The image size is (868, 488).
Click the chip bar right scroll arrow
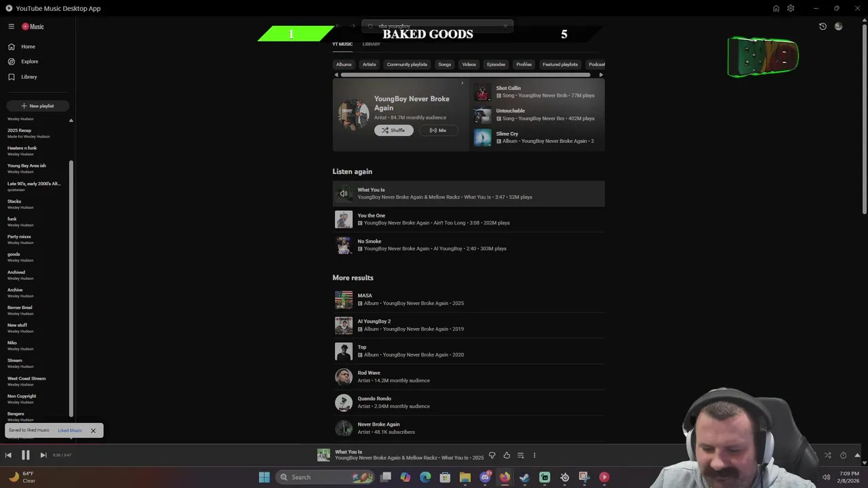pos(601,75)
